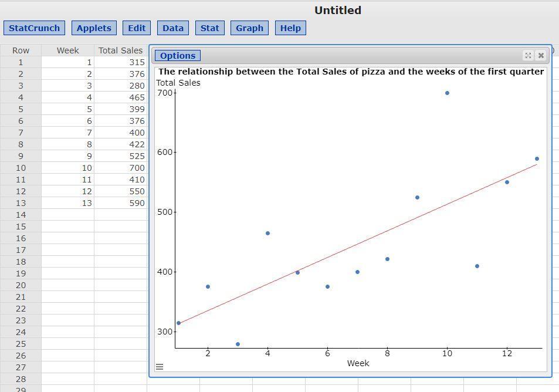Screen dimensions: 559x392
Task: Select Total Sales cell with value 590
Action: point(120,203)
